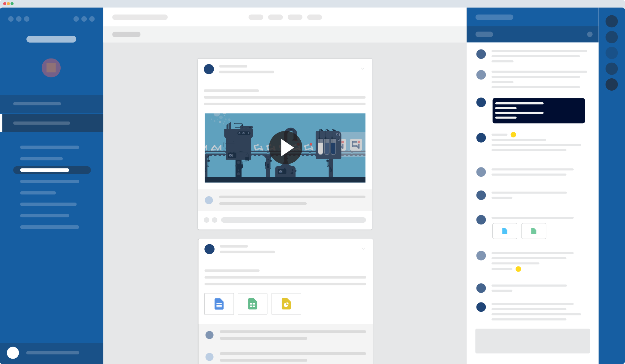
Task: Select the active sidebar section with white left marker
Action: (x=52, y=123)
